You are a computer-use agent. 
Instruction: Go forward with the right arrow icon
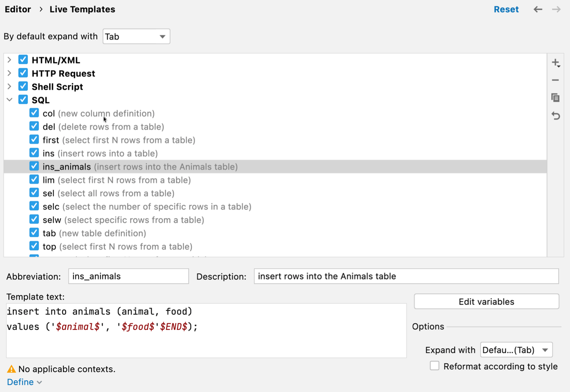pyautogui.click(x=556, y=9)
